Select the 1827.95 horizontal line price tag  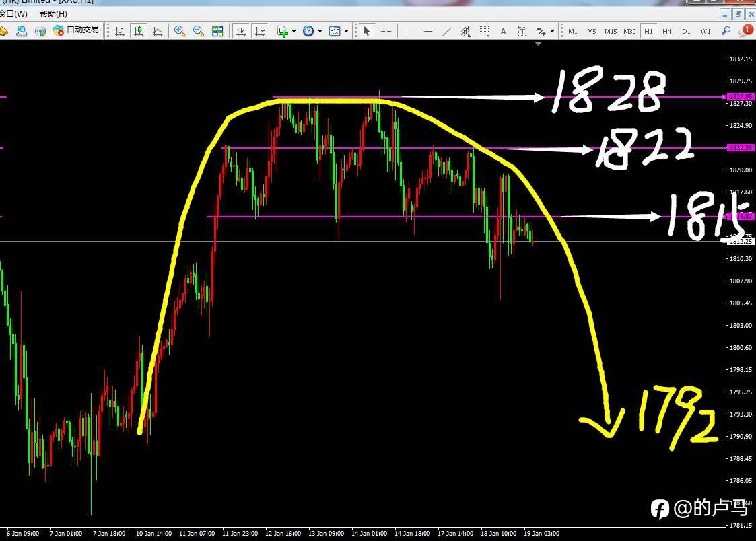coord(741,96)
